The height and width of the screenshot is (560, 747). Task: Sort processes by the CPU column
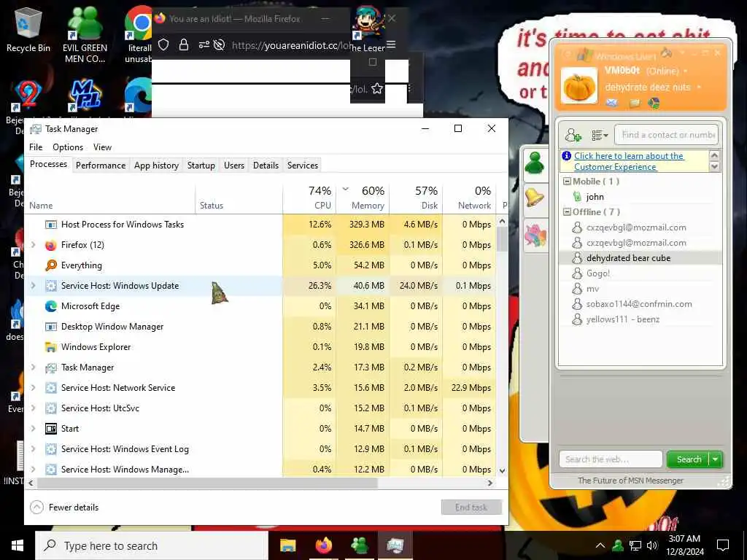[309, 198]
